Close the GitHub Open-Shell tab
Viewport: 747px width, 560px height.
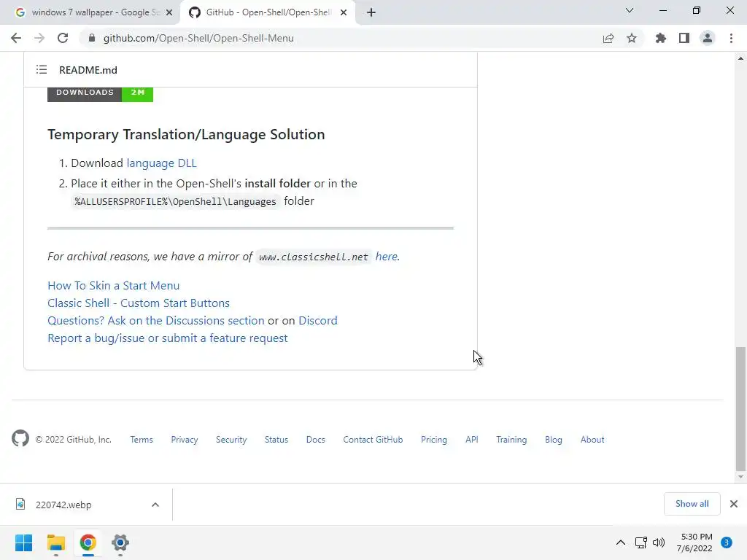click(344, 12)
